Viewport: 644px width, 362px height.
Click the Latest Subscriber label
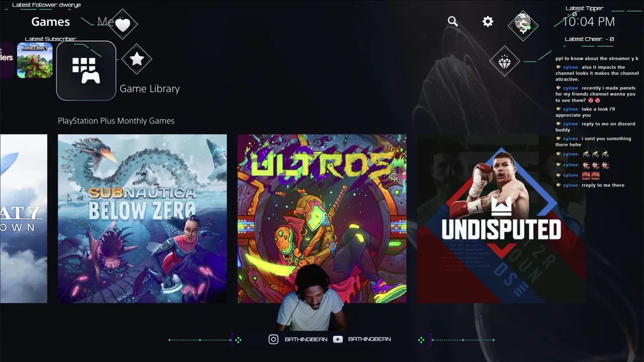tap(51, 39)
